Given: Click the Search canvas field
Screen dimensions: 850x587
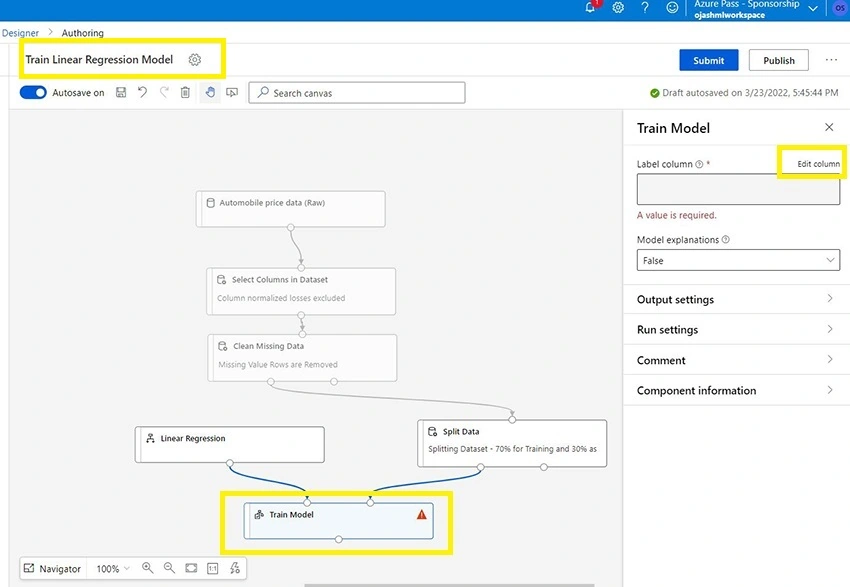Looking at the screenshot, I should pyautogui.click(x=357, y=93).
